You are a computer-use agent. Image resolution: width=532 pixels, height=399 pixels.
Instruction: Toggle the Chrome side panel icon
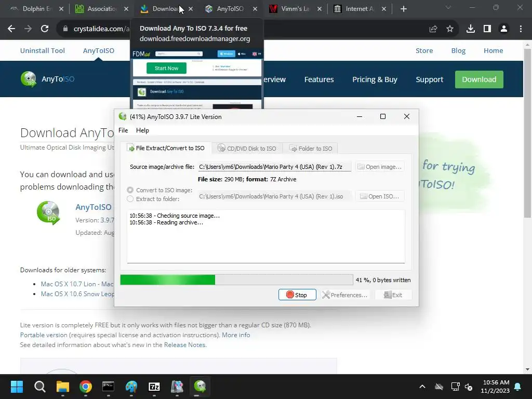tap(487, 29)
